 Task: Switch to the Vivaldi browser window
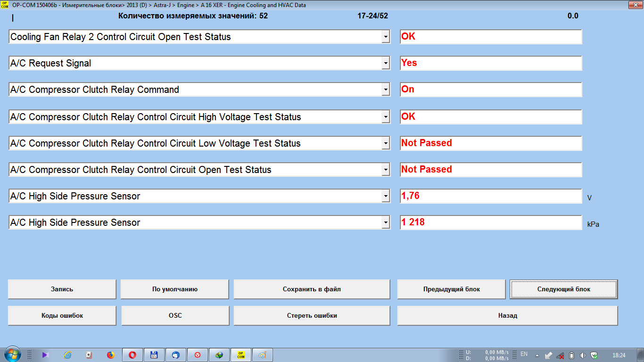pos(198,355)
